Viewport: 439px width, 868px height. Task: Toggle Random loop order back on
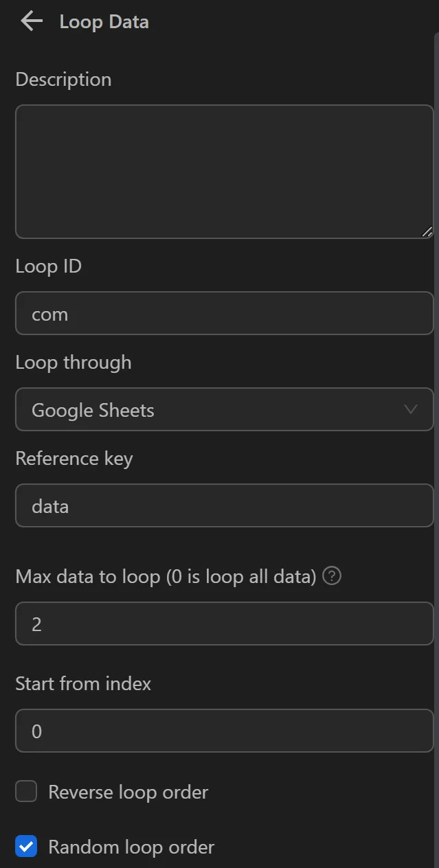(x=25, y=847)
